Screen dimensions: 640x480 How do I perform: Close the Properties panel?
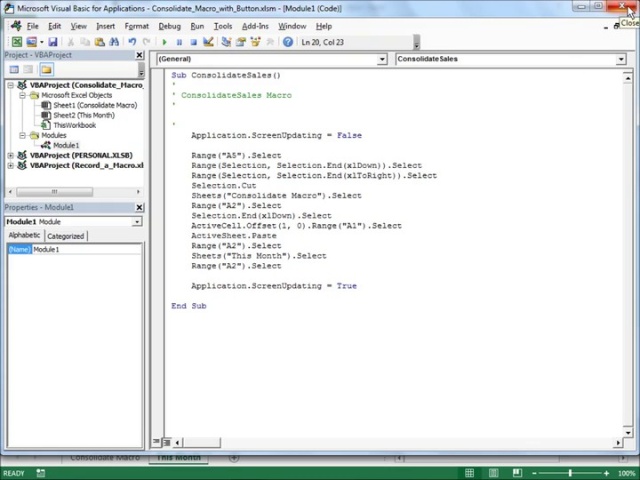tap(139, 207)
